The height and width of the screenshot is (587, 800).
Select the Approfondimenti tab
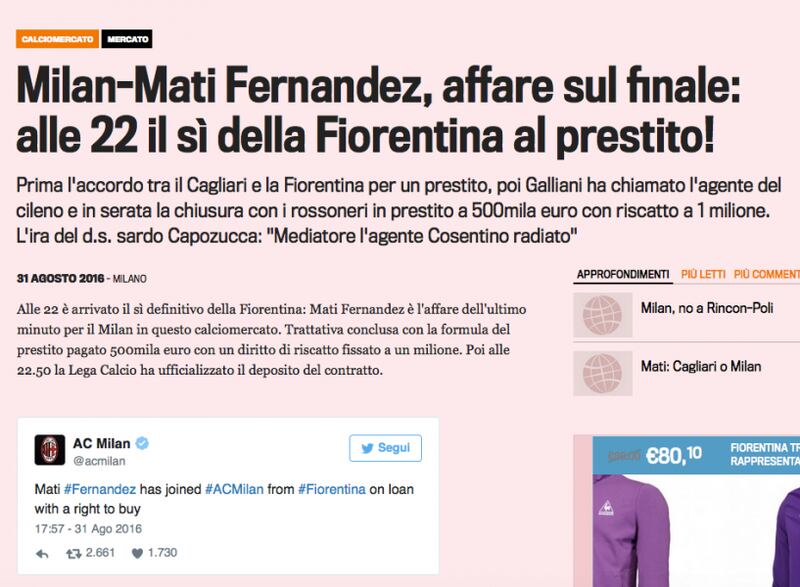click(x=623, y=274)
